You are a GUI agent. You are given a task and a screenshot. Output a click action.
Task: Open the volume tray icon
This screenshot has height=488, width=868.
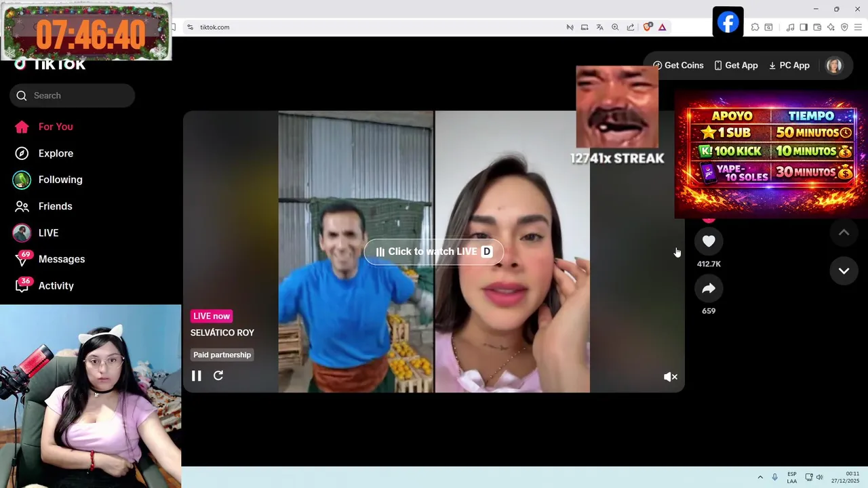coord(819,477)
